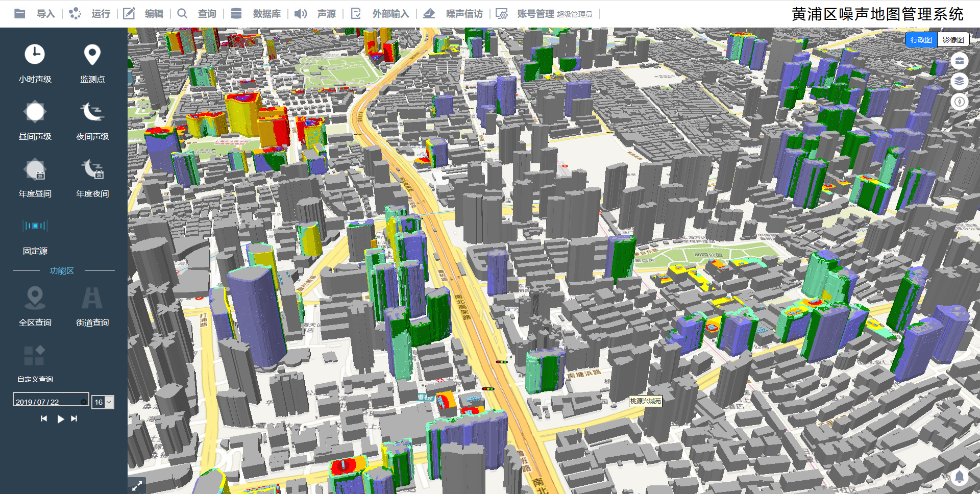Select the 小时声级 clock icon
The width and height of the screenshot is (980, 494).
(35, 54)
